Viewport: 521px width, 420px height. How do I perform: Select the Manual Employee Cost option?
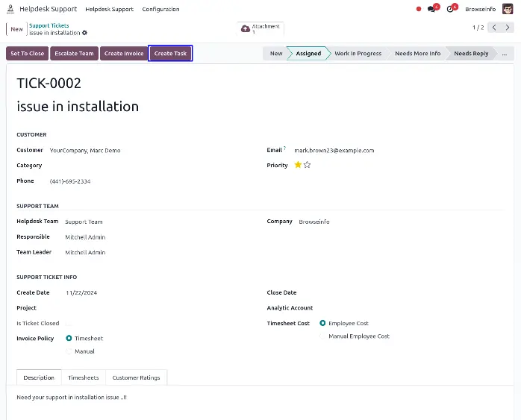[322, 336]
